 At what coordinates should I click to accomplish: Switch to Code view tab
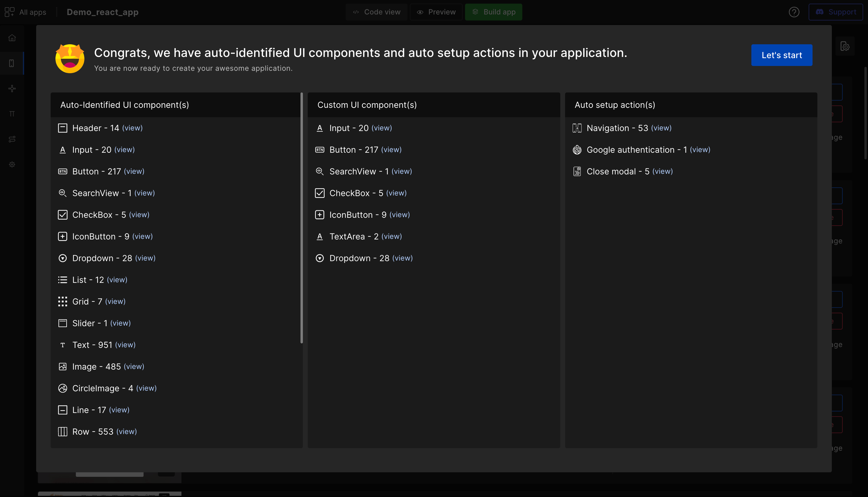(376, 12)
